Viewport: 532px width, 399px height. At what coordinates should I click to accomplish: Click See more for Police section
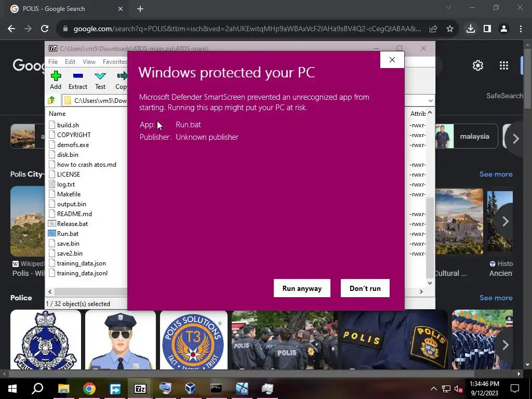point(496,298)
